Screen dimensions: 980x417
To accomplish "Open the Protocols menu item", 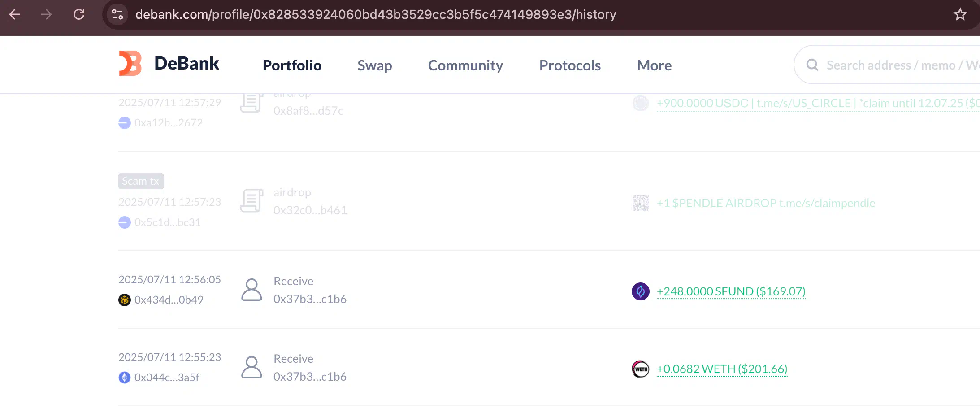I will pos(570,65).
